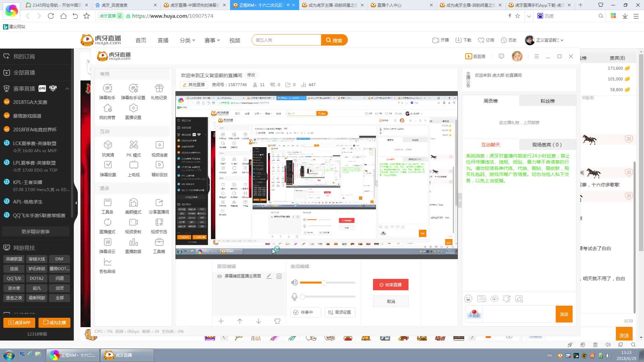Edit the 屏幕捕捉直播主画面 layer
644x362 pixels.
pos(269,276)
